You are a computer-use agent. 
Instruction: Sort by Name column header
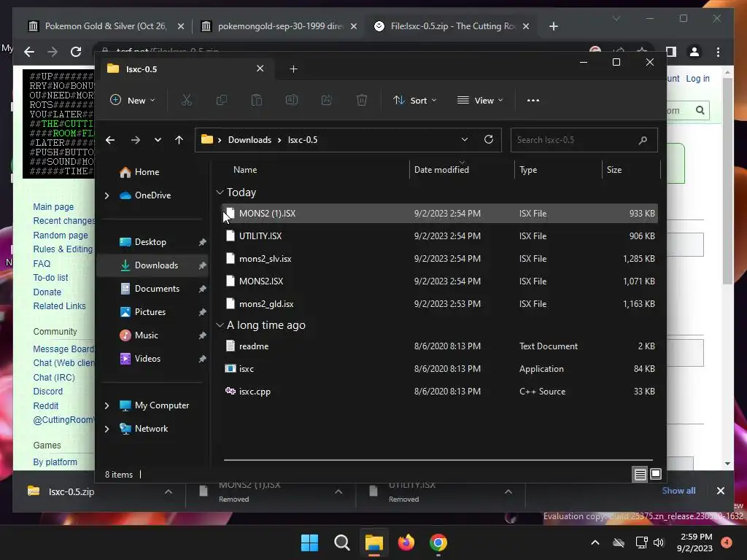click(245, 169)
